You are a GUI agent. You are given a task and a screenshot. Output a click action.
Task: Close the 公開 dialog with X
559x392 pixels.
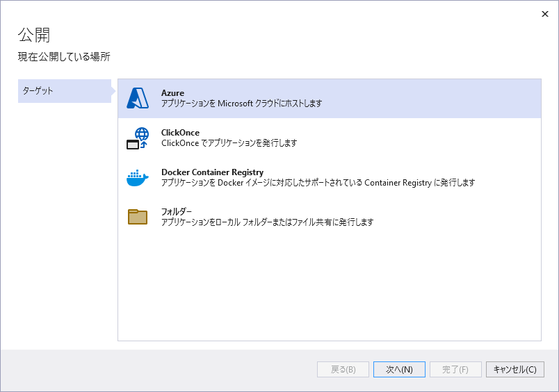coord(545,13)
